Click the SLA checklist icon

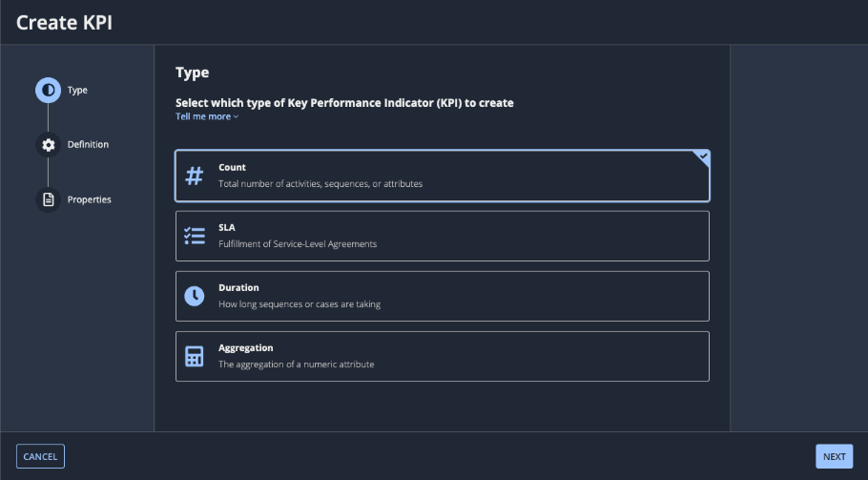point(195,236)
